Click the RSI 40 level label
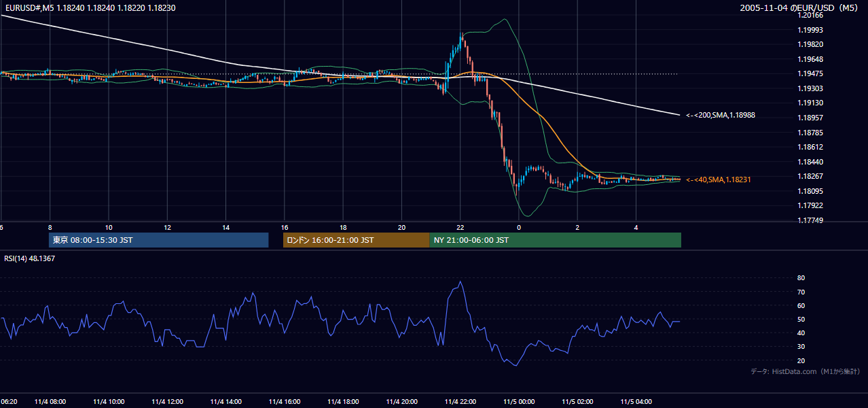868x408 pixels. pos(801,333)
